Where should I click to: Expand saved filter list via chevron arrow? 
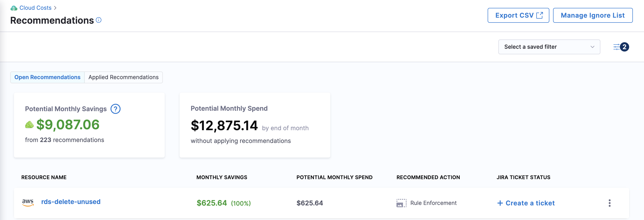592,47
